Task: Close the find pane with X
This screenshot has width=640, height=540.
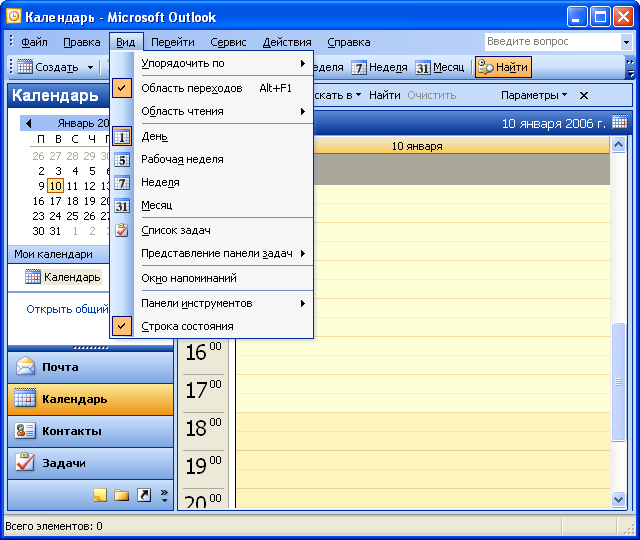Action: (584, 96)
